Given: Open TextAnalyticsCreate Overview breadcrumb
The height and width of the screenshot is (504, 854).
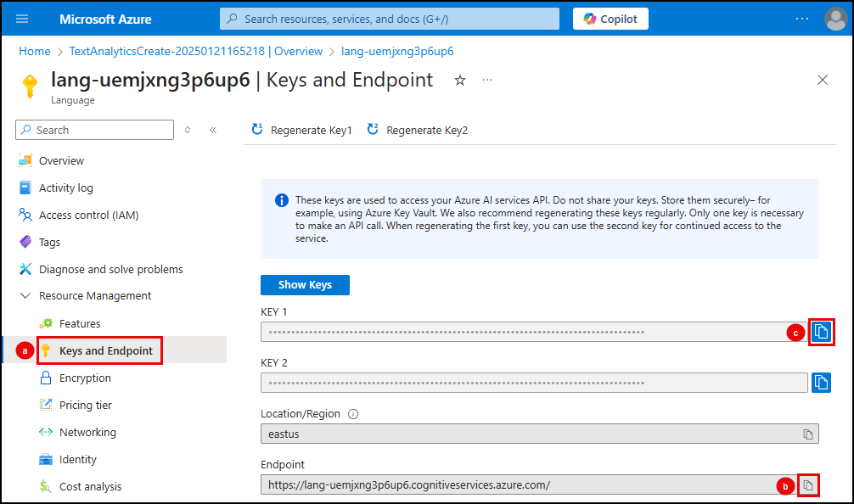Looking at the screenshot, I should tap(195, 51).
